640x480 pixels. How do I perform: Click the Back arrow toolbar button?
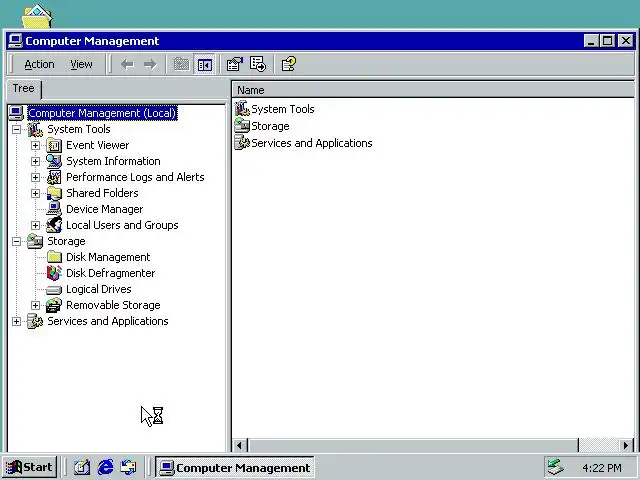click(x=127, y=64)
